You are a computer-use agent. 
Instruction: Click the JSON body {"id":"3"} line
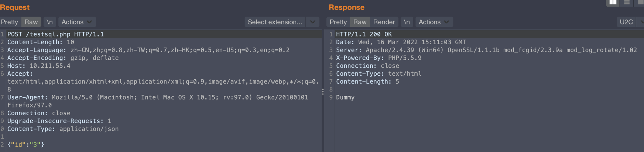(26, 145)
